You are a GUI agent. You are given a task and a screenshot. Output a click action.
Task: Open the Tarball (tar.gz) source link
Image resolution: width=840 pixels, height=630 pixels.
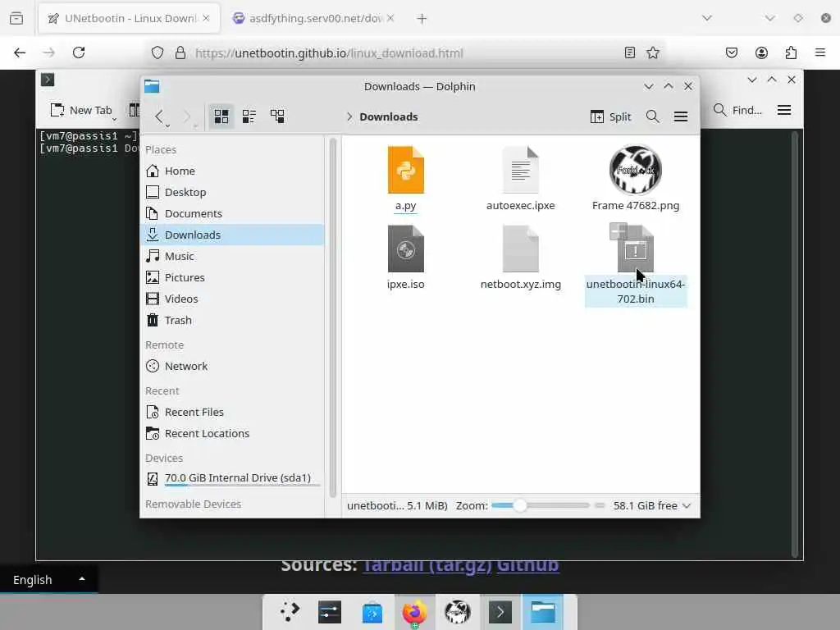(427, 564)
